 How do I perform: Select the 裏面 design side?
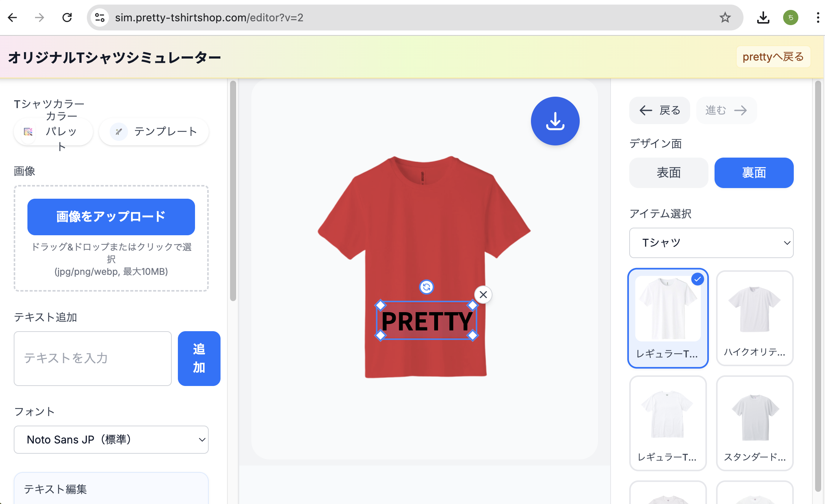pos(754,173)
